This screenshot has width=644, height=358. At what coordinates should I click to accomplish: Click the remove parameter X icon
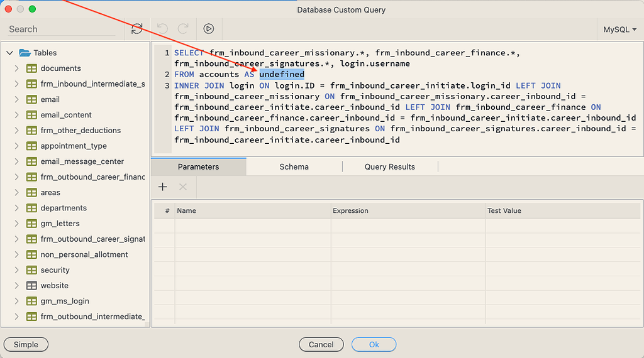(183, 187)
